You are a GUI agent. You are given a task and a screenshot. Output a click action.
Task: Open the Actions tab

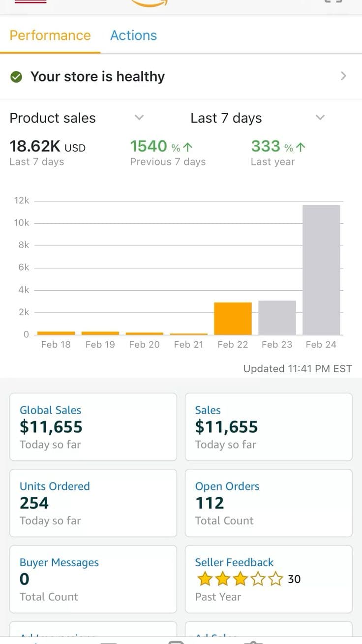coord(133,35)
